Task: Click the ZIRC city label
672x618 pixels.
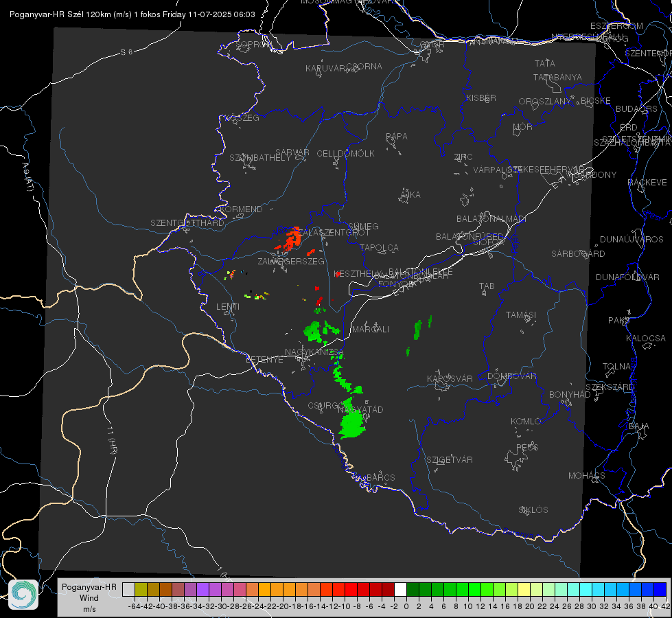Action: coord(463,157)
